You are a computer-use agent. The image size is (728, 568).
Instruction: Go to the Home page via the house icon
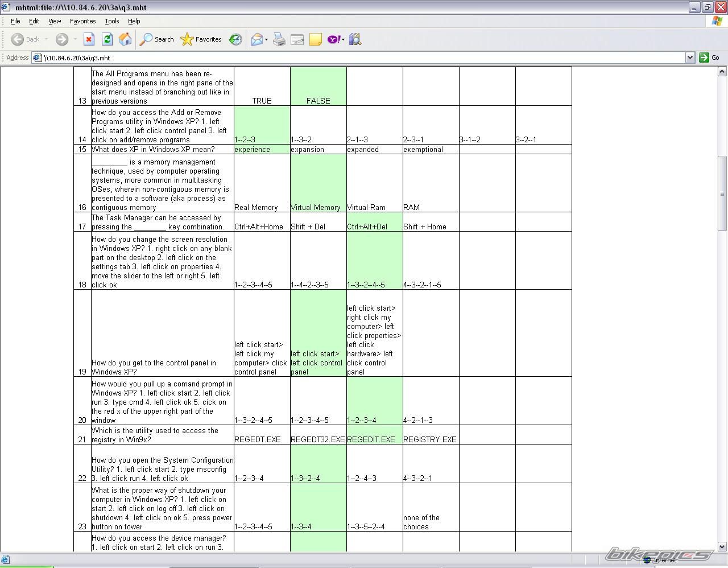[125, 39]
